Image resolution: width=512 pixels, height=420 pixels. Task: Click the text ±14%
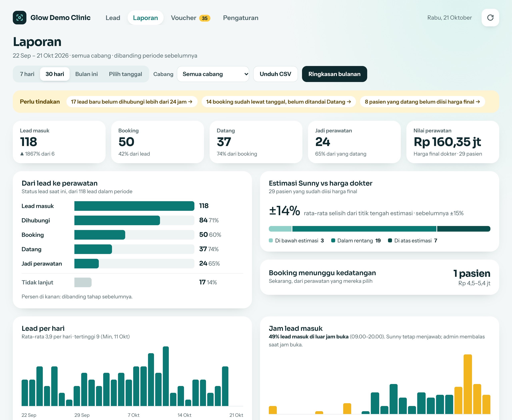[x=284, y=210]
